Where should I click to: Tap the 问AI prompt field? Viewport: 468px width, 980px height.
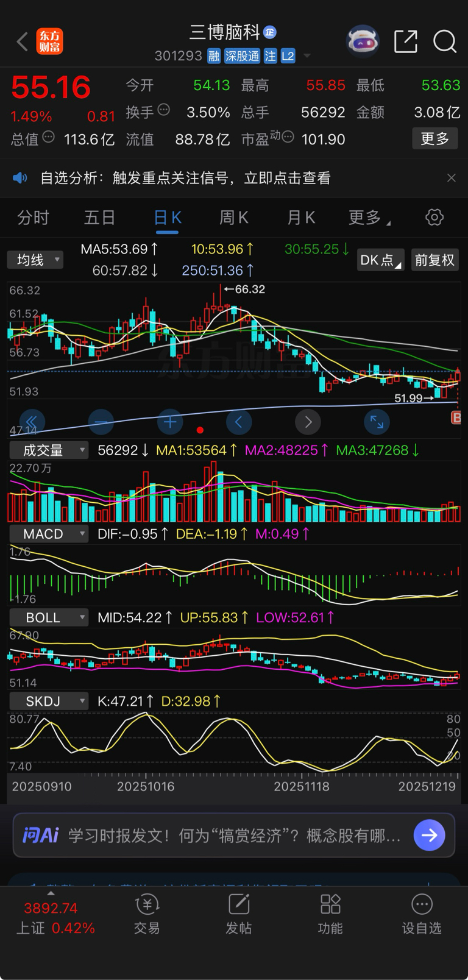click(x=234, y=835)
